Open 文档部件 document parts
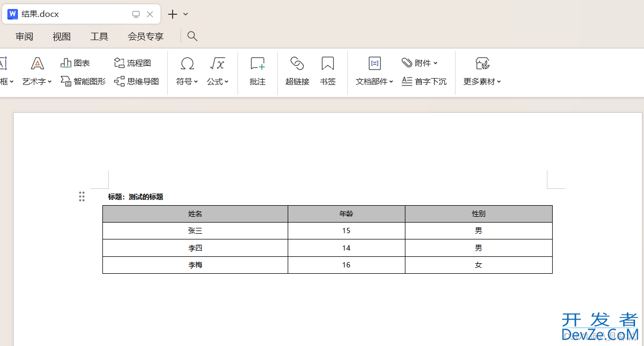The height and width of the screenshot is (346, 644). tap(374, 72)
